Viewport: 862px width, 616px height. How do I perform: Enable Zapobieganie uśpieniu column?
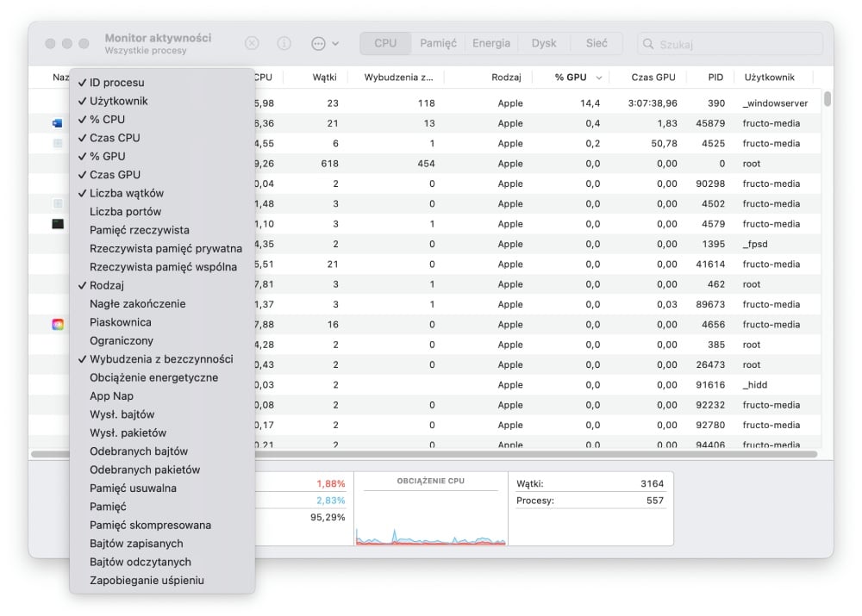pyautogui.click(x=162, y=581)
